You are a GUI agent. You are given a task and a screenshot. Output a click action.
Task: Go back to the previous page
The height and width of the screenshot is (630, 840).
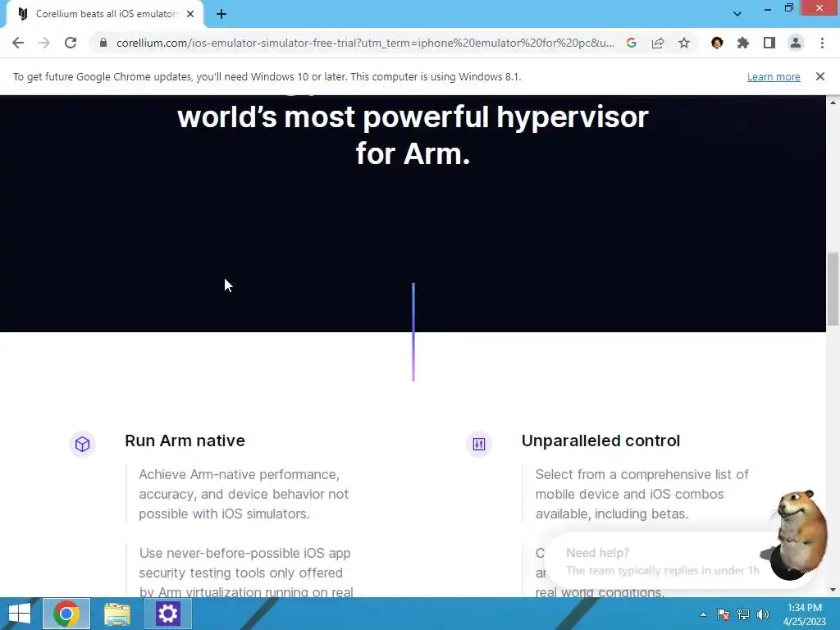(x=18, y=43)
